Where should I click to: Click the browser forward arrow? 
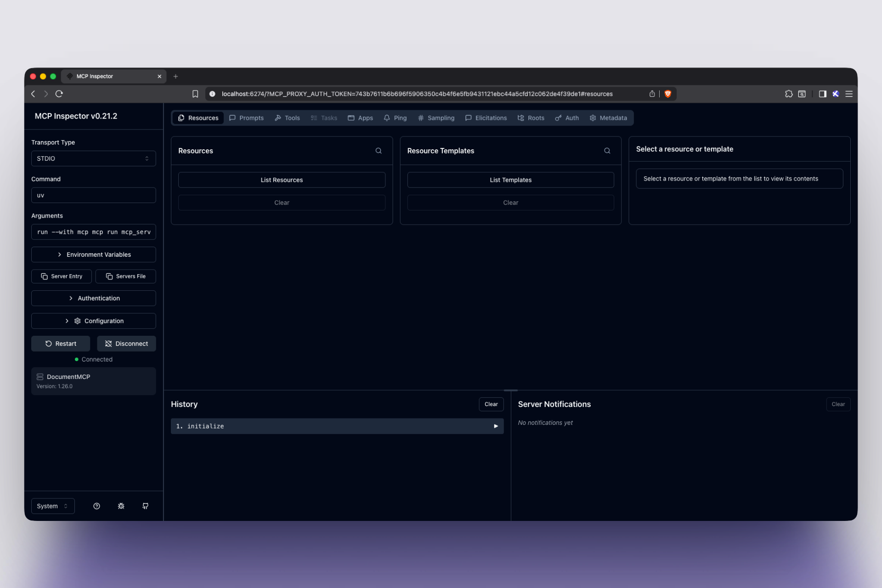coord(46,94)
